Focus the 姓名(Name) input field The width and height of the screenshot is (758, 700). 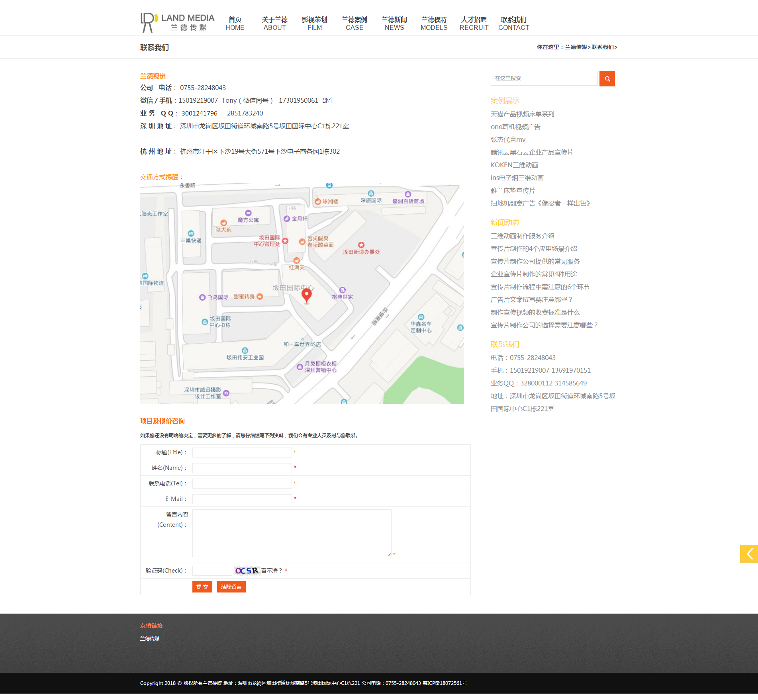click(x=242, y=468)
